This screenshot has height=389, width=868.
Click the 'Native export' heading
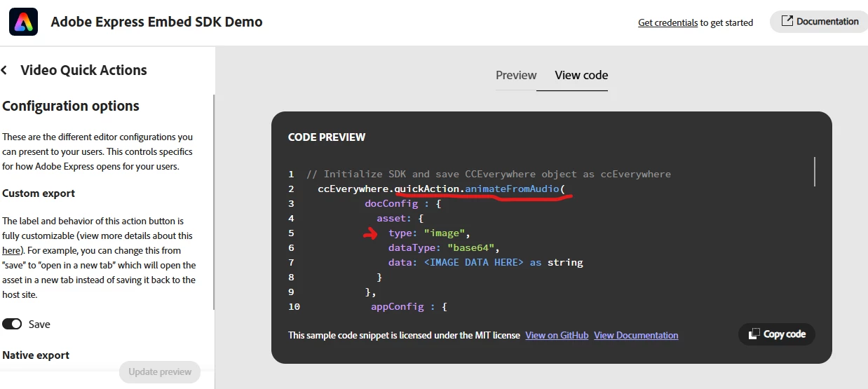click(x=36, y=355)
